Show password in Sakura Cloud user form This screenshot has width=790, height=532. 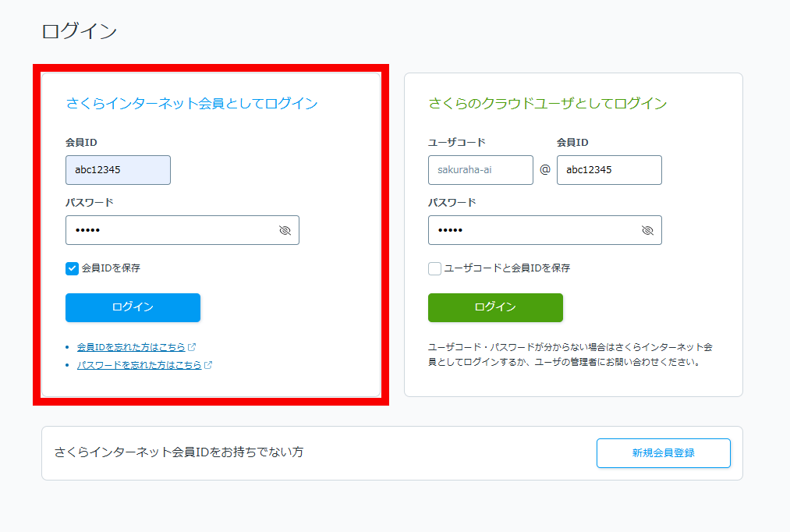[647, 230]
